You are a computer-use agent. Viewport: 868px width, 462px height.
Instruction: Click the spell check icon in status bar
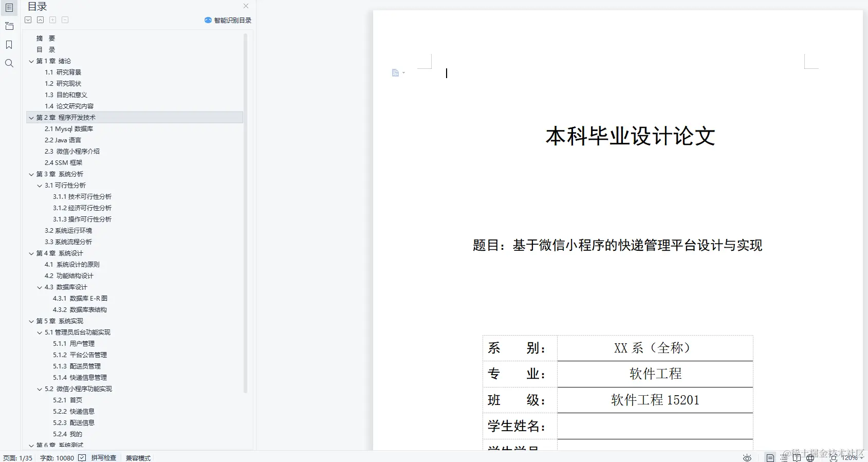82,458
